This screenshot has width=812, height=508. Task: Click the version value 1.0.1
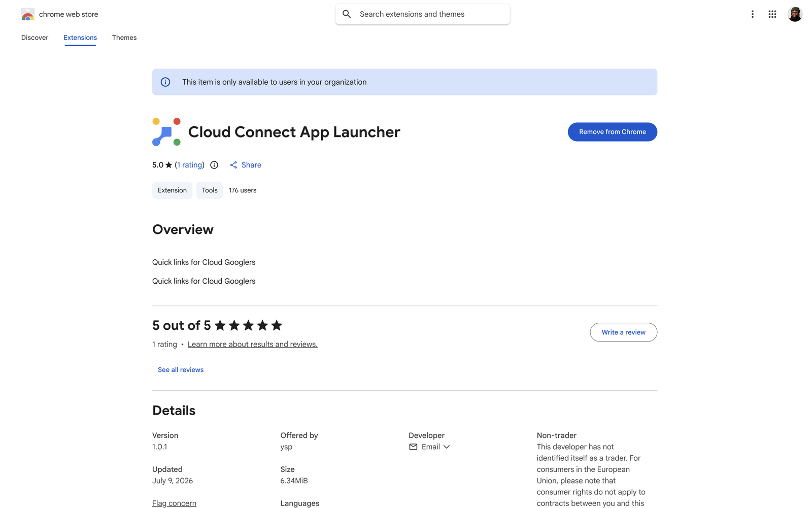click(160, 447)
